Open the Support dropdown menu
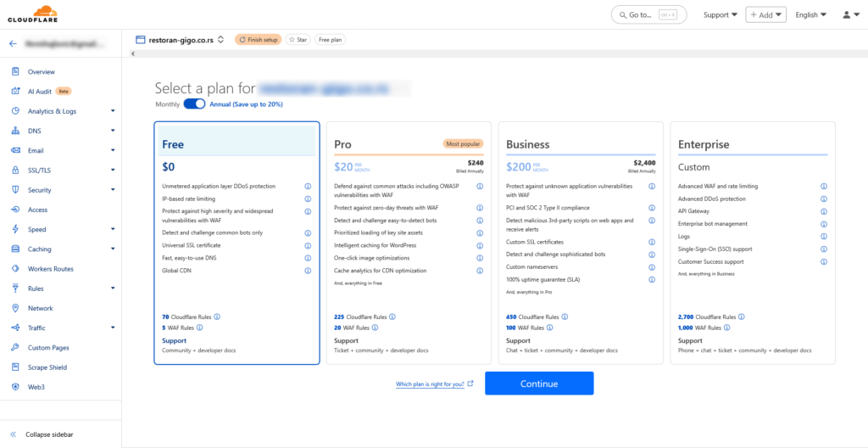 click(720, 14)
